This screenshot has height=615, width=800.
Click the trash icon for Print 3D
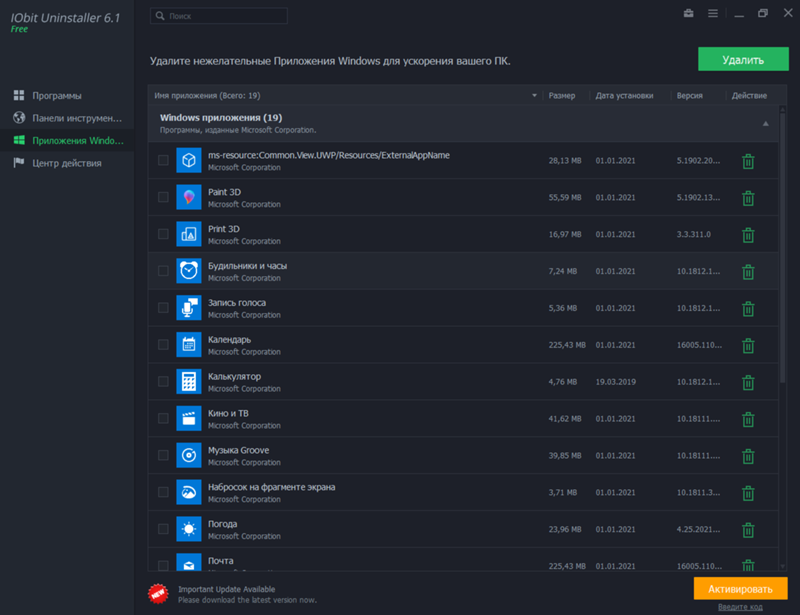pyautogui.click(x=748, y=235)
